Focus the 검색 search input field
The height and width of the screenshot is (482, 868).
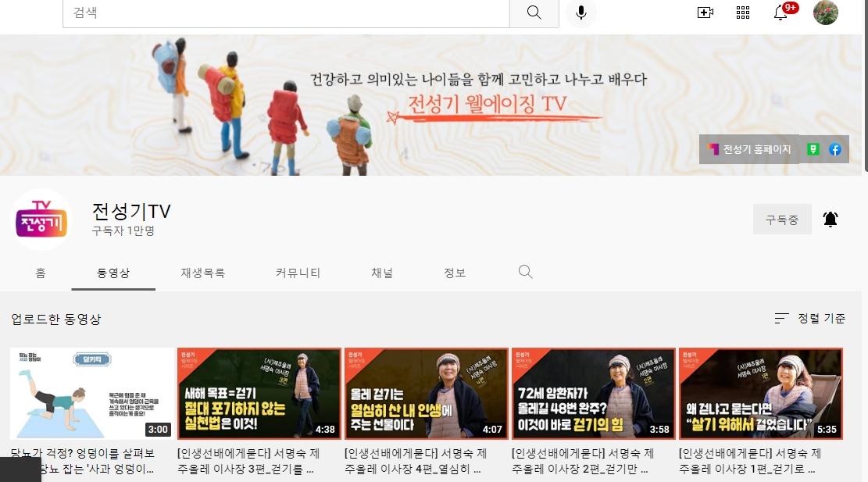(286, 12)
